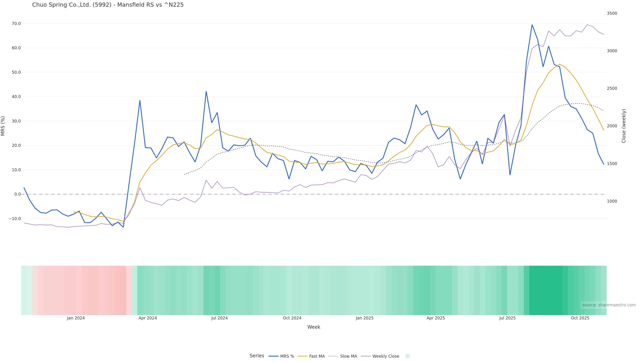The height and width of the screenshot is (362, 644).
Task: Click the pale green legend swatch
Action: pyautogui.click(x=408, y=356)
